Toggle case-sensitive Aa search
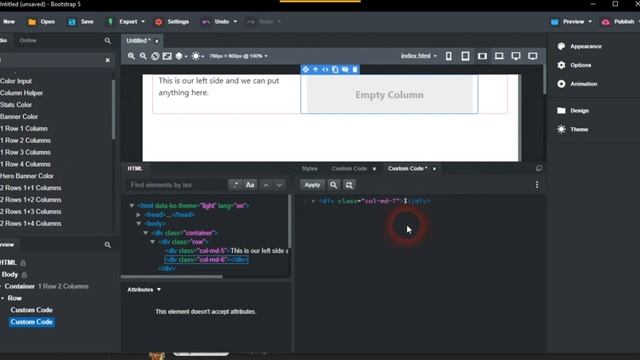The width and height of the screenshot is (640, 360). [250, 185]
